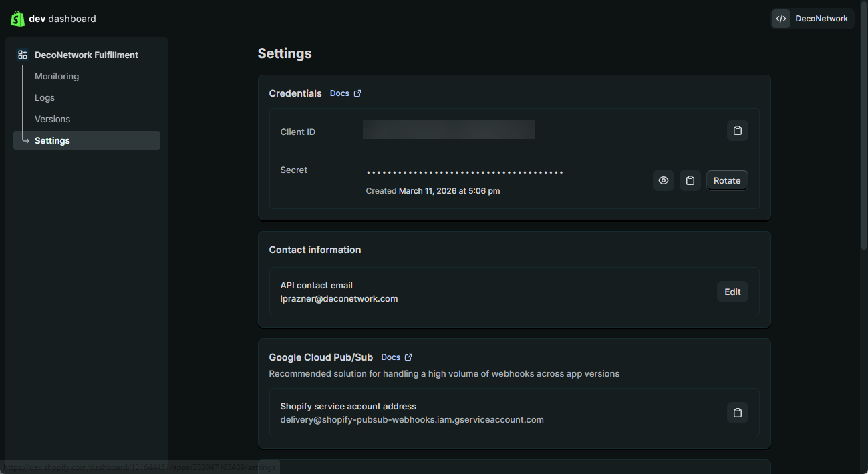
Task: Go to Monitoring in sidebar
Action: [57, 76]
